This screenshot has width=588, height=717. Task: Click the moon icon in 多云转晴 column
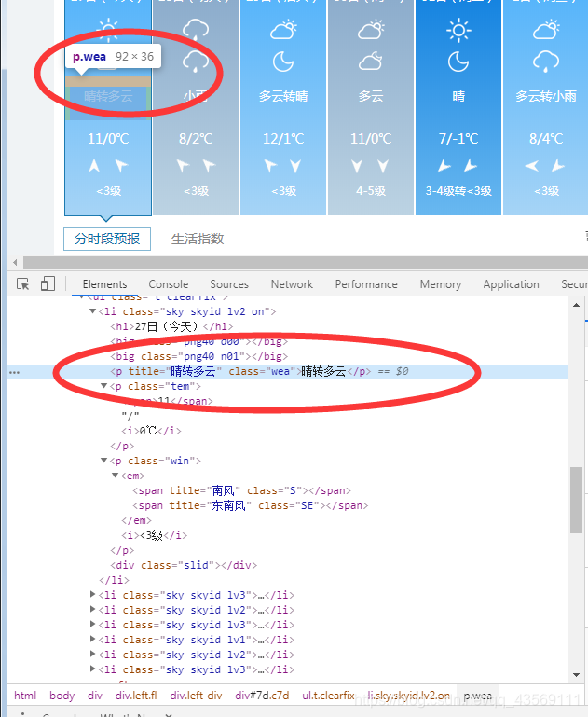(283, 62)
